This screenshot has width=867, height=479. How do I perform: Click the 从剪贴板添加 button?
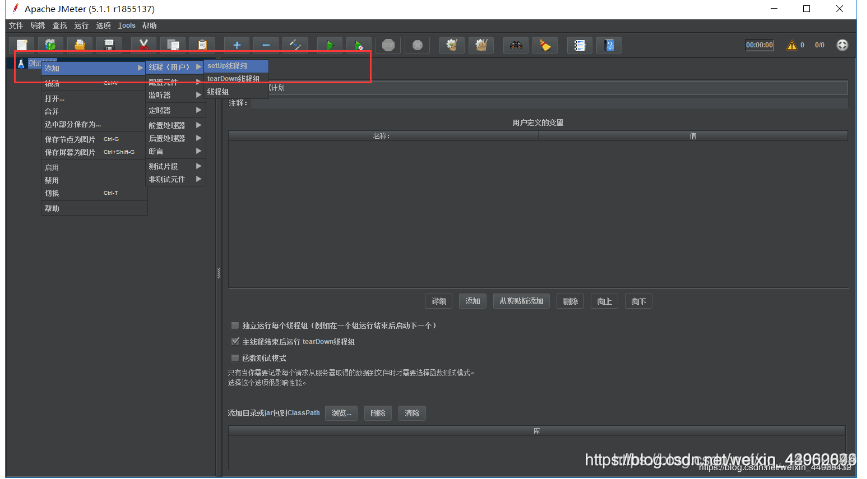point(521,301)
